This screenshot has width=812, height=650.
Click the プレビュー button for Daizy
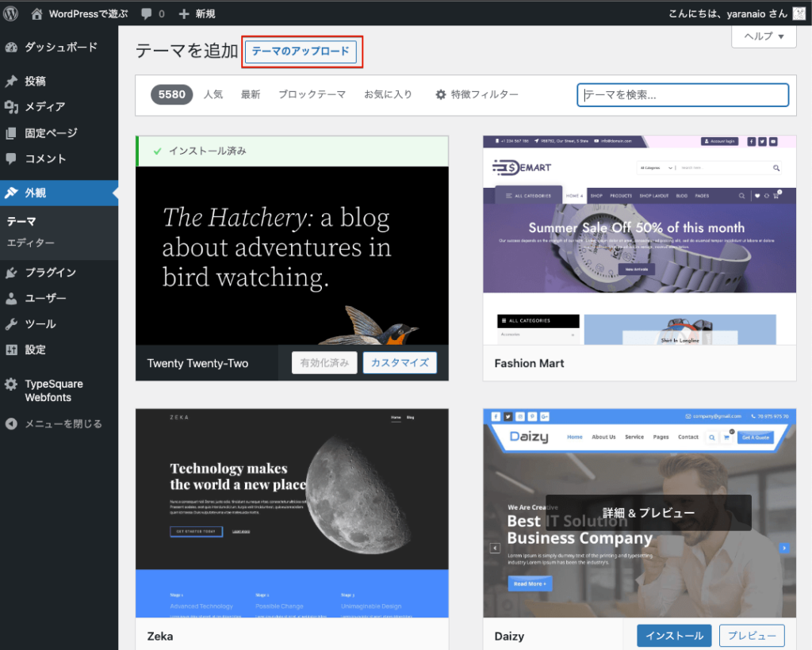point(752,636)
